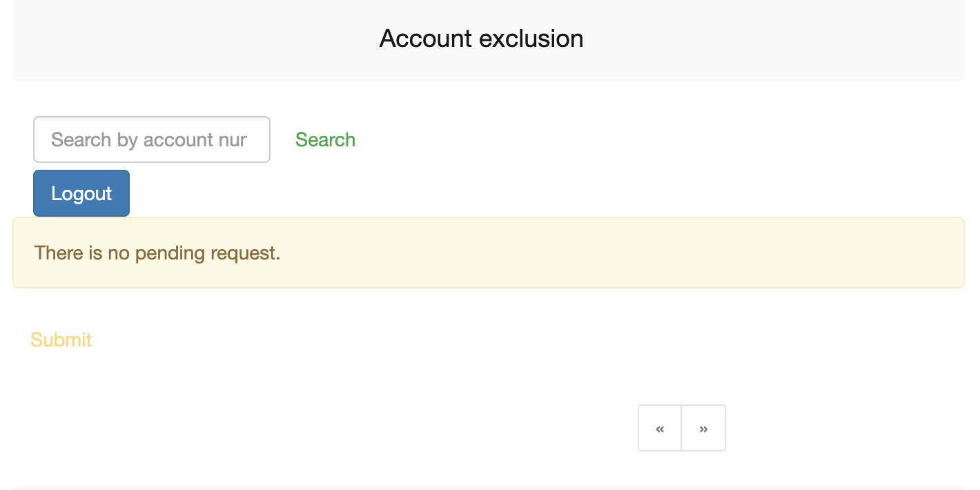
Task: Activate the left double-chevron pagination button
Action: pyautogui.click(x=660, y=428)
